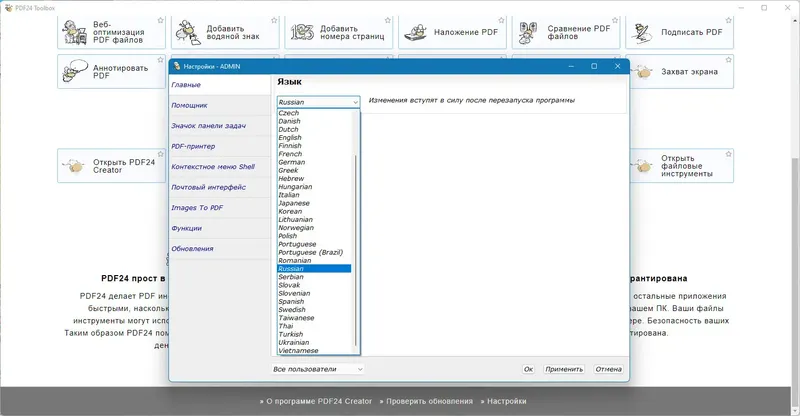The height and width of the screenshot is (416, 800).
Task: Click the Add page numbers icon
Action: click(x=302, y=33)
